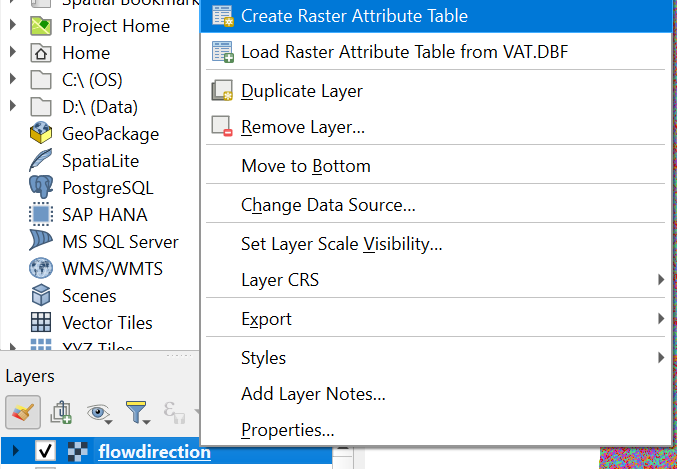The image size is (677, 469).
Task: Click the C:\ (OS) drive folder icon
Action: pos(41,80)
